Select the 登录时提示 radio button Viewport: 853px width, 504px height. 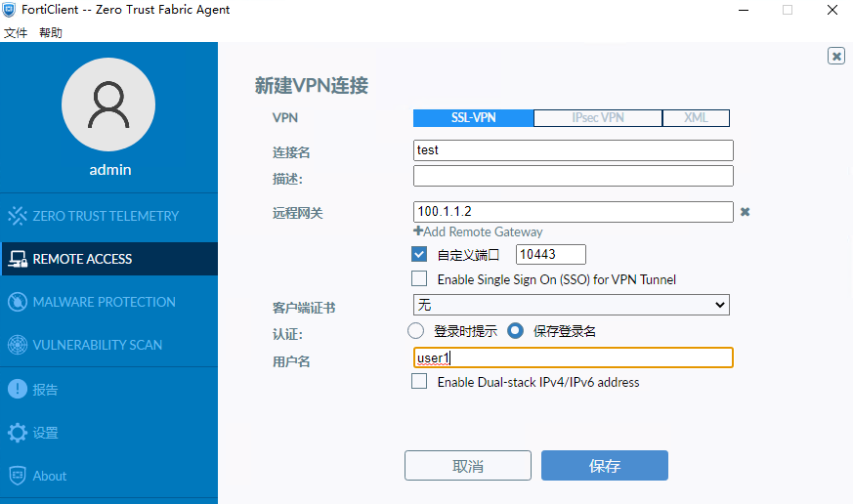click(416, 331)
